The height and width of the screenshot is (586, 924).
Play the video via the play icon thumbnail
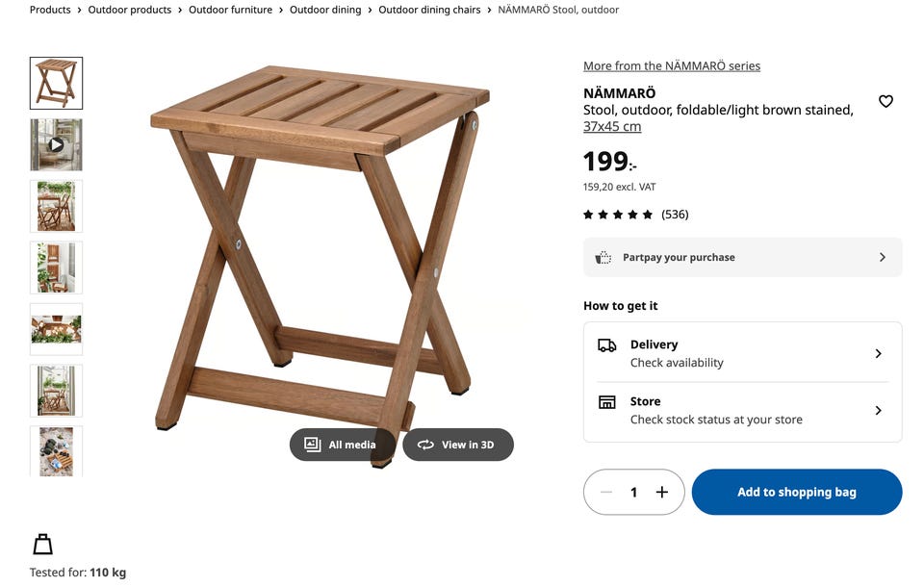55,144
